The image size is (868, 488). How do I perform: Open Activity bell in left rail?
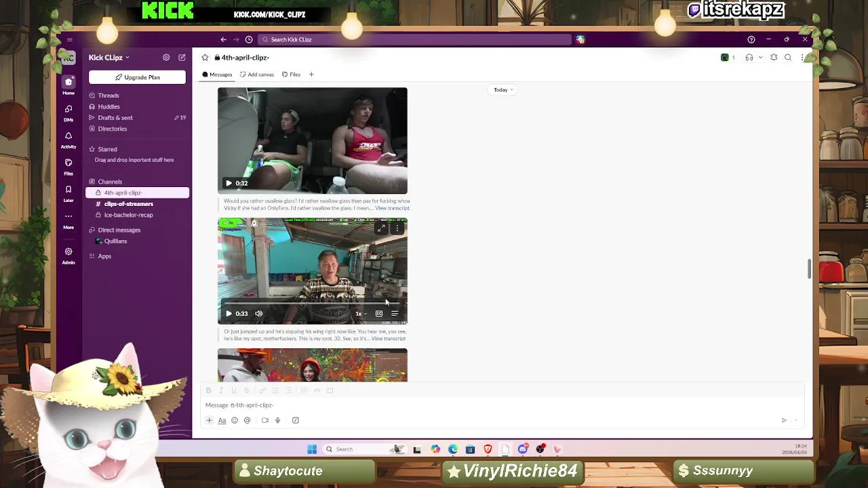68,140
